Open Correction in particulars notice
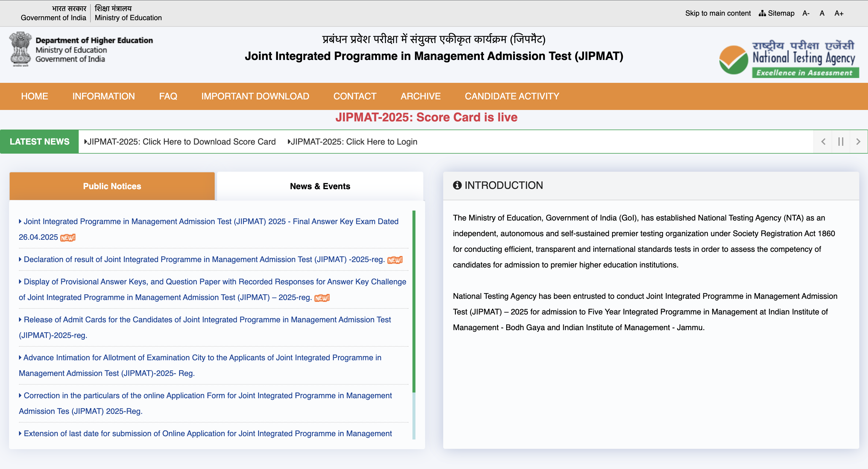This screenshot has width=868, height=469. (205, 403)
